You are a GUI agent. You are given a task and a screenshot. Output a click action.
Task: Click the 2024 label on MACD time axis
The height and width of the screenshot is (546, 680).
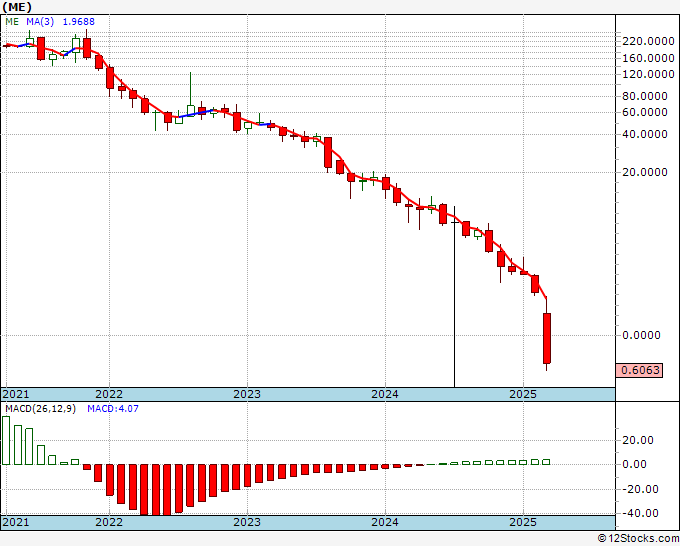click(x=385, y=522)
